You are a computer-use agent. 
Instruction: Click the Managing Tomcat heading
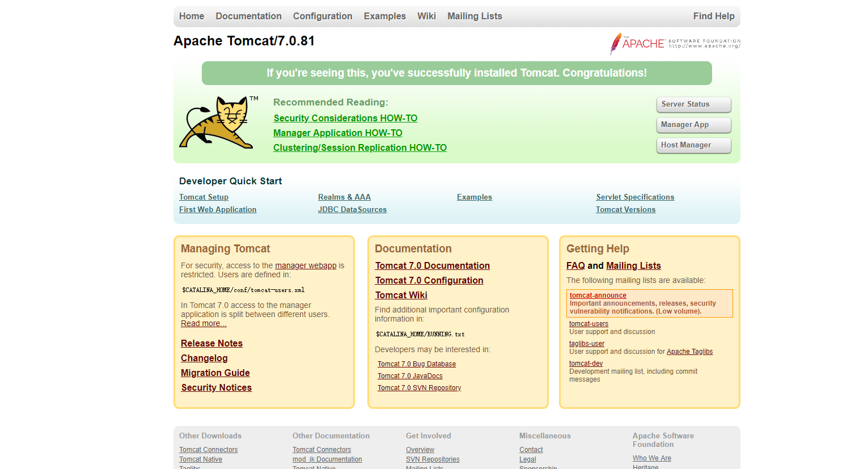(225, 248)
